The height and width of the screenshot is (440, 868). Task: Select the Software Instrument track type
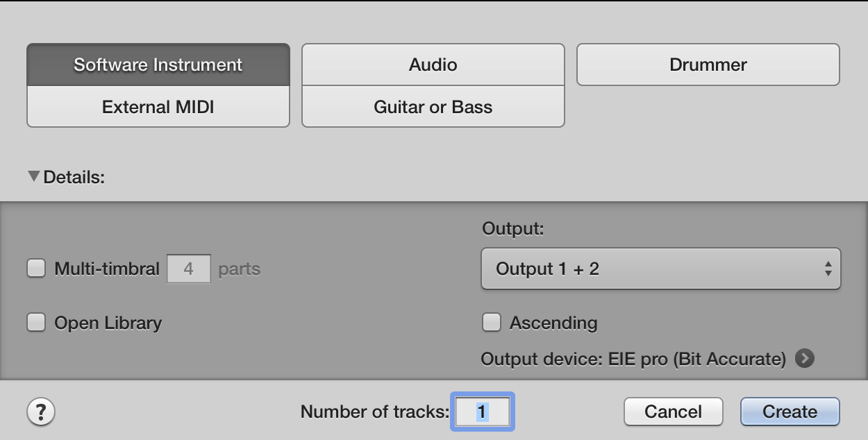[158, 65]
